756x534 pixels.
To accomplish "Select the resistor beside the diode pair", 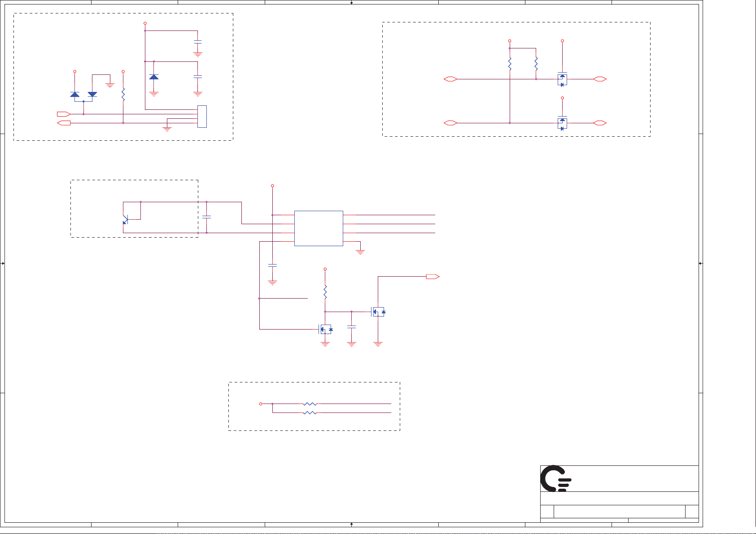I will pos(123,94).
